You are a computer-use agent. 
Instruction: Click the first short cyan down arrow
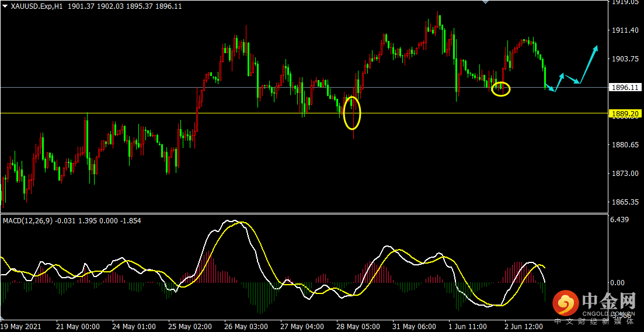pyautogui.click(x=551, y=88)
